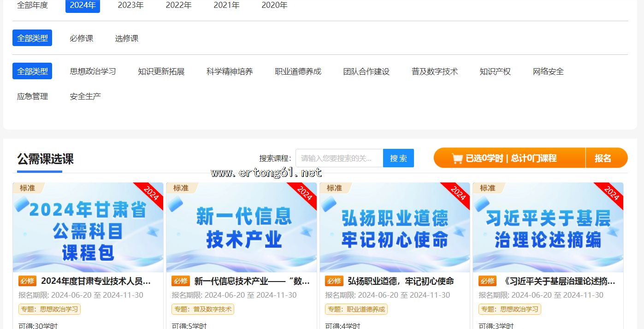Open the 新一代信息技术产业 course thumbnail

(241, 227)
